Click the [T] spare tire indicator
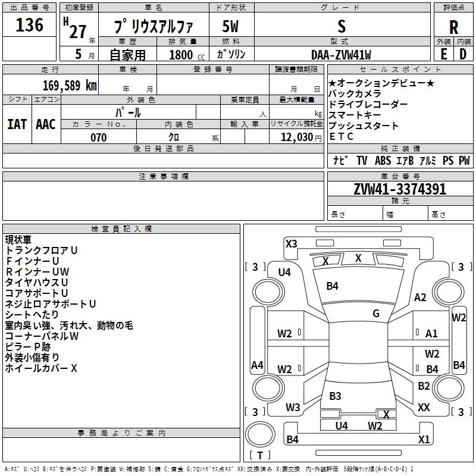Image resolution: width=476 pixels, height=476 pixels. point(259,456)
